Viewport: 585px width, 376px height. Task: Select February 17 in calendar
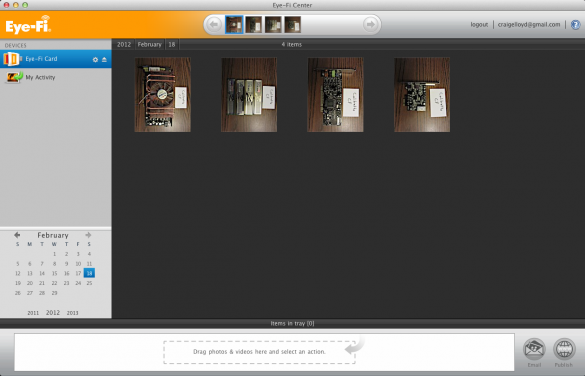pos(78,273)
